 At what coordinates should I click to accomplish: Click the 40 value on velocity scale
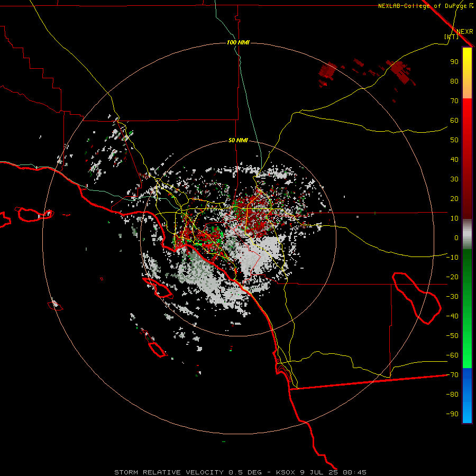tap(454, 160)
